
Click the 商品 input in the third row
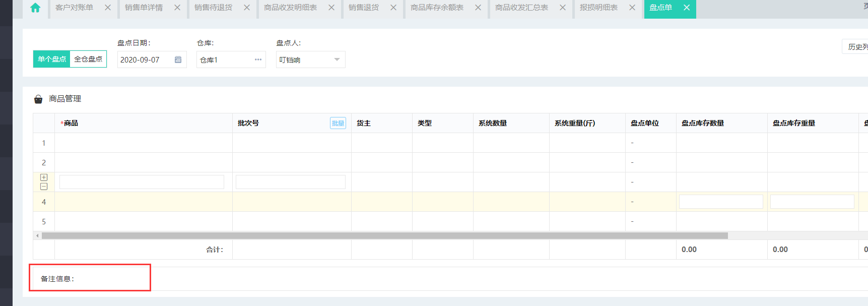142,182
